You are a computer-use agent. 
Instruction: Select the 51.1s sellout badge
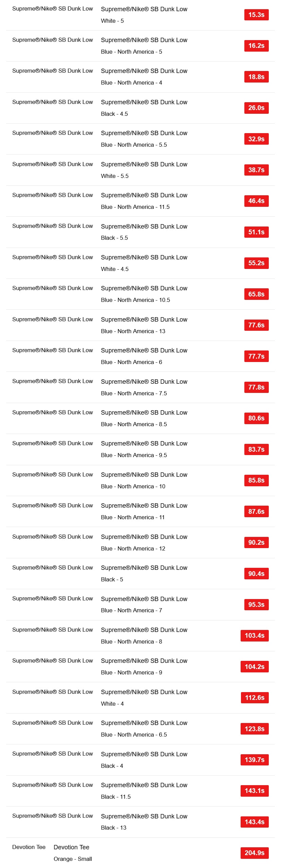pos(256,232)
